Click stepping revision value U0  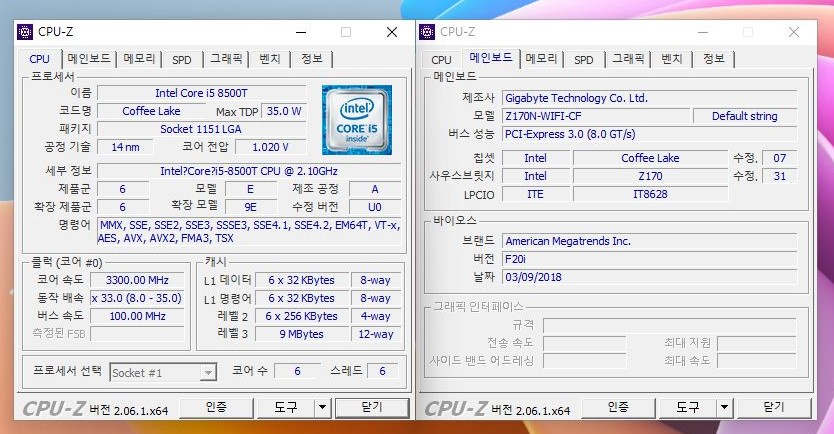coord(374,207)
